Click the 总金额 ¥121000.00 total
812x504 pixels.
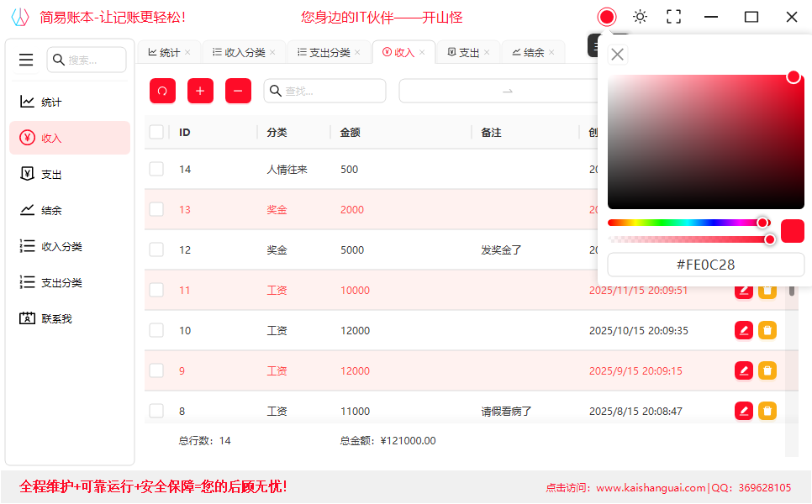(x=388, y=441)
